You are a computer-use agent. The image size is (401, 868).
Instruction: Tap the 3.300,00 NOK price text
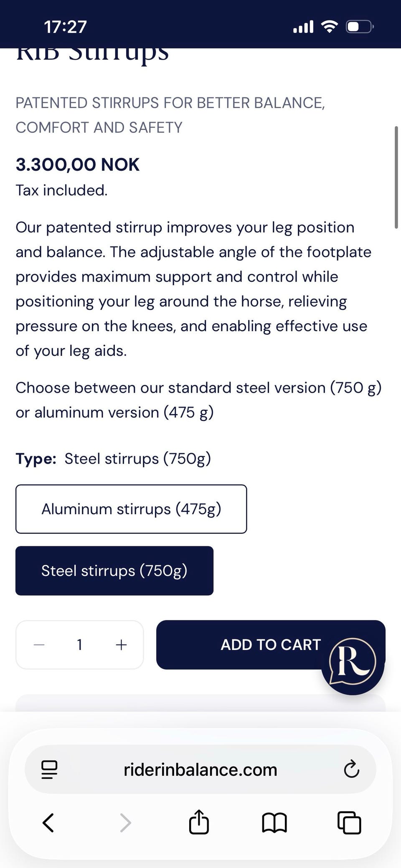tap(78, 165)
